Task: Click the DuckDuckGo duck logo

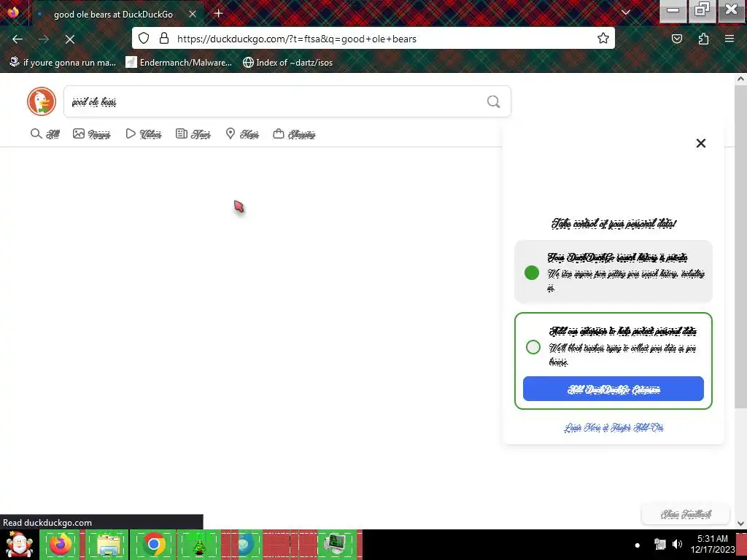Action: tap(42, 101)
